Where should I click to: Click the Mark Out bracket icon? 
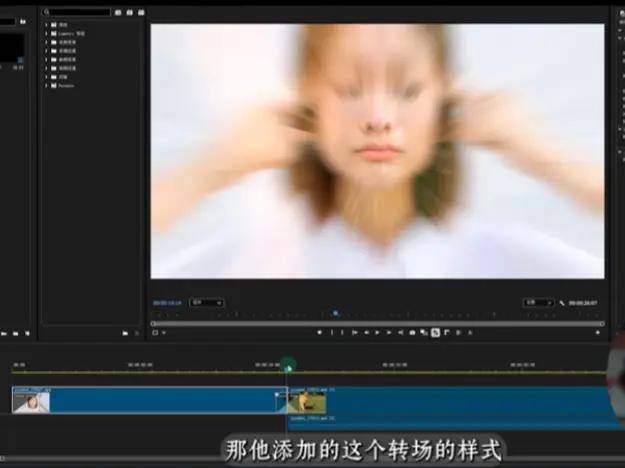[343, 332]
